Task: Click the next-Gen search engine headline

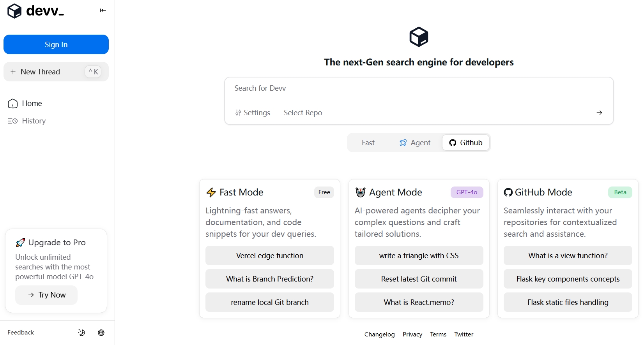Action: [419, 62]
